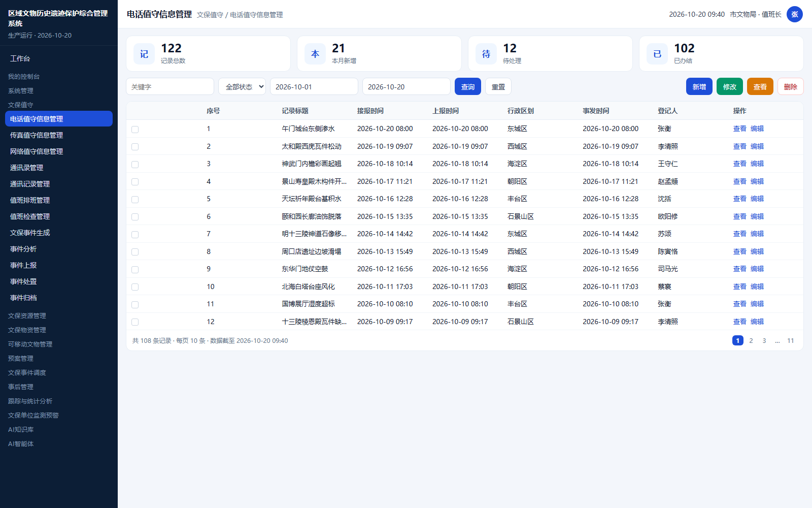Collapse the 文保值守 sidebar group
This screenshot has width=812, height=508.
click(21, 105)
